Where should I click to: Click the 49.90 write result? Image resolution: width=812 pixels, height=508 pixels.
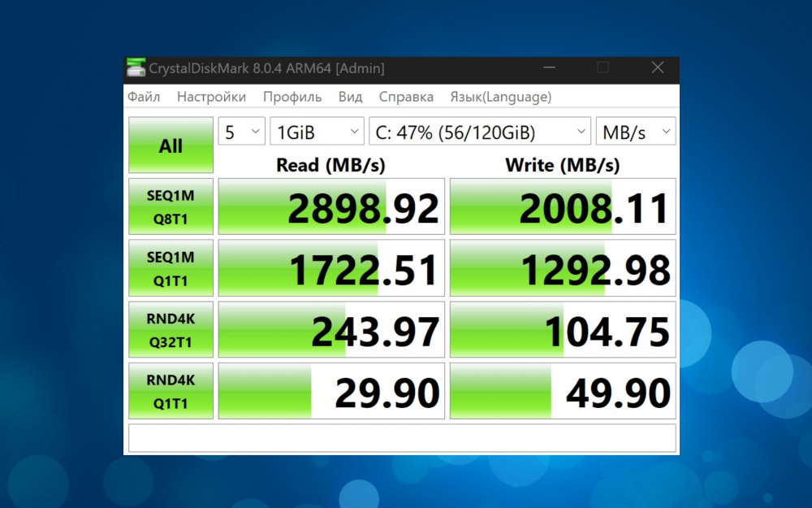[563, 391]
